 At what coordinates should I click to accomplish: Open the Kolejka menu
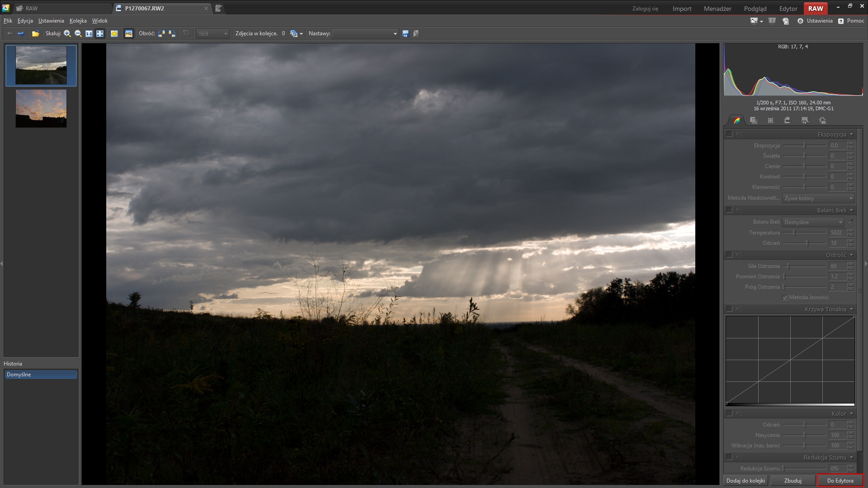[78, 21]
